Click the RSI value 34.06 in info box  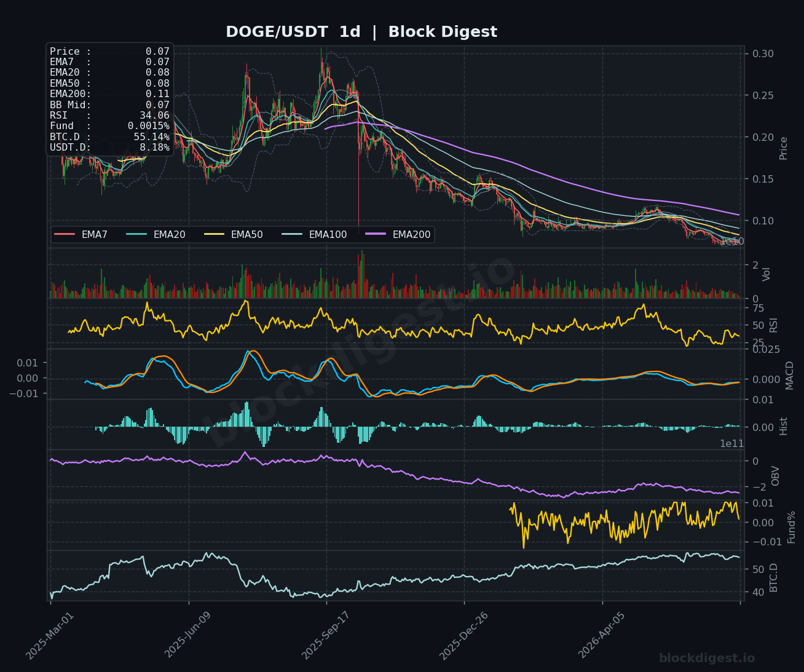(154, 115)
